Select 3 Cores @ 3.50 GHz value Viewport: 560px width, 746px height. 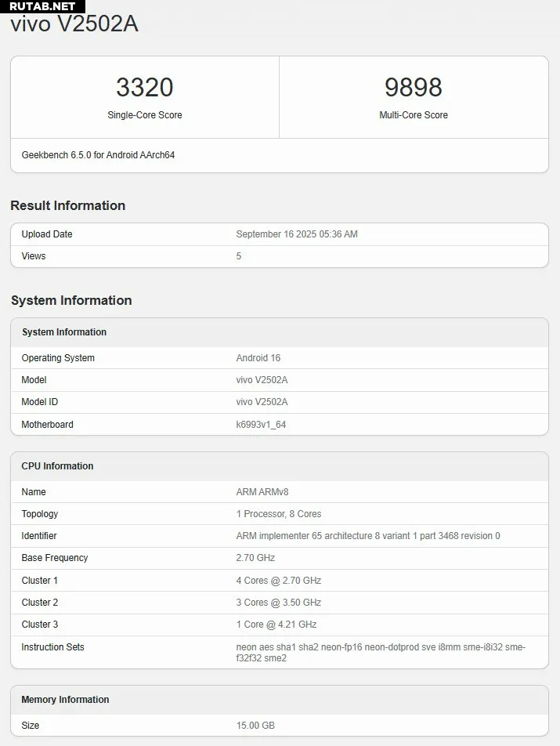pyautogui.click(x=279, y=603)
